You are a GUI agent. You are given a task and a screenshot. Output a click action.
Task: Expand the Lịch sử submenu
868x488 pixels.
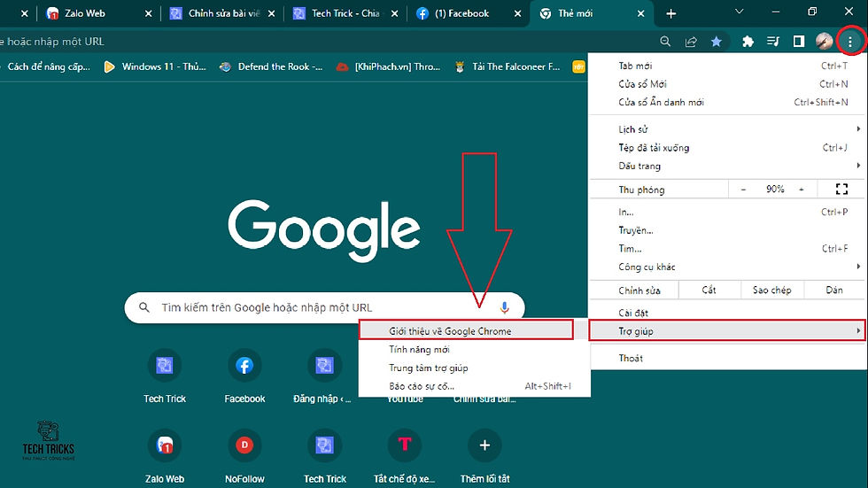[727, 129]
